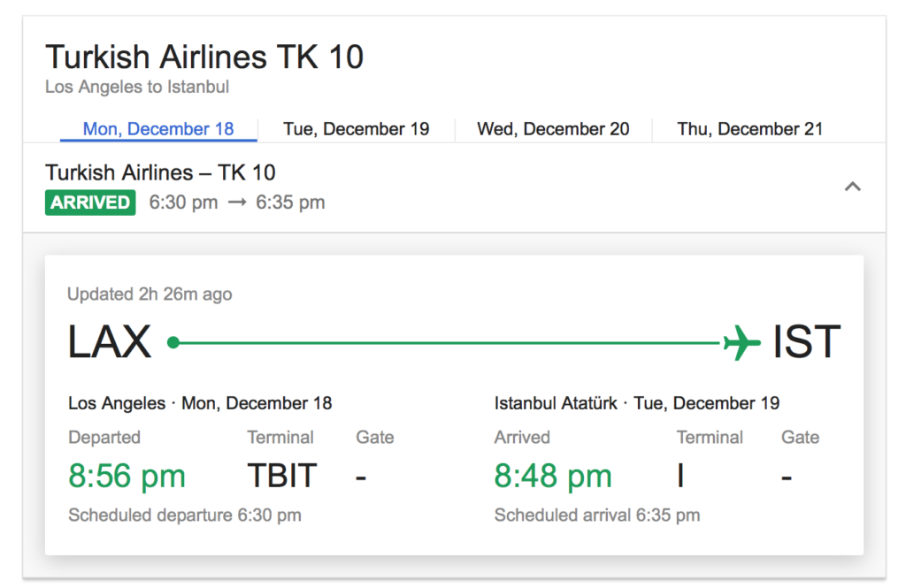Viewport: 906px width, 588px height.
Task: Switch to the Tue, December 19 tab
Action: tap(356, 129)
